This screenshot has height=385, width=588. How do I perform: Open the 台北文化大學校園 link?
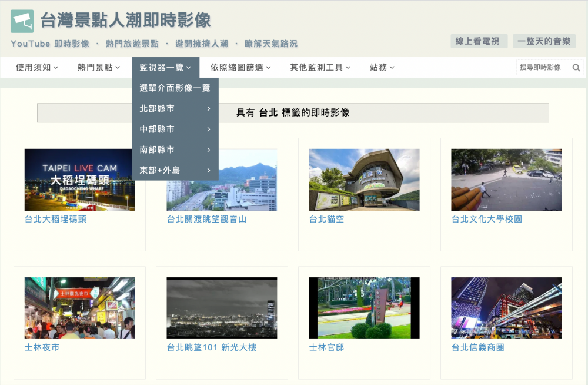(486, 219)
